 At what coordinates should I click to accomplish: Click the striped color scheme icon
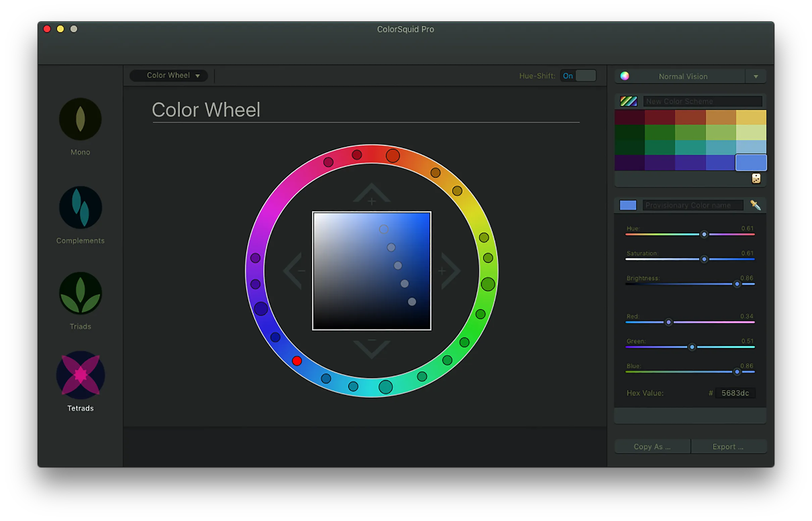(628, 101)
